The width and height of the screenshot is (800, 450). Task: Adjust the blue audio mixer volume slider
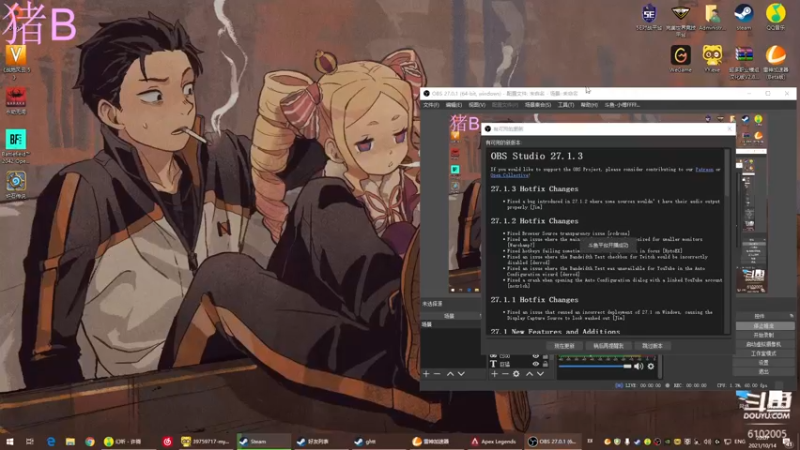[x=595, y=366]
